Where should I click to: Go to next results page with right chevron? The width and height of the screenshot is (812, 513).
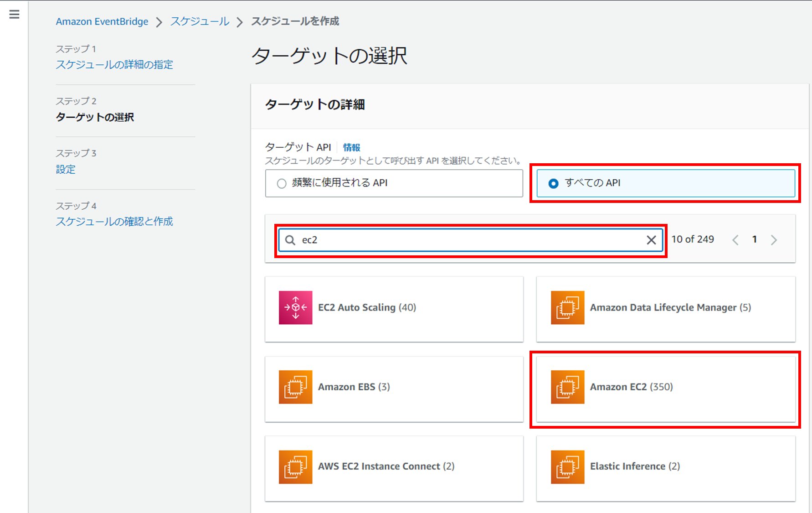[774, 239]
